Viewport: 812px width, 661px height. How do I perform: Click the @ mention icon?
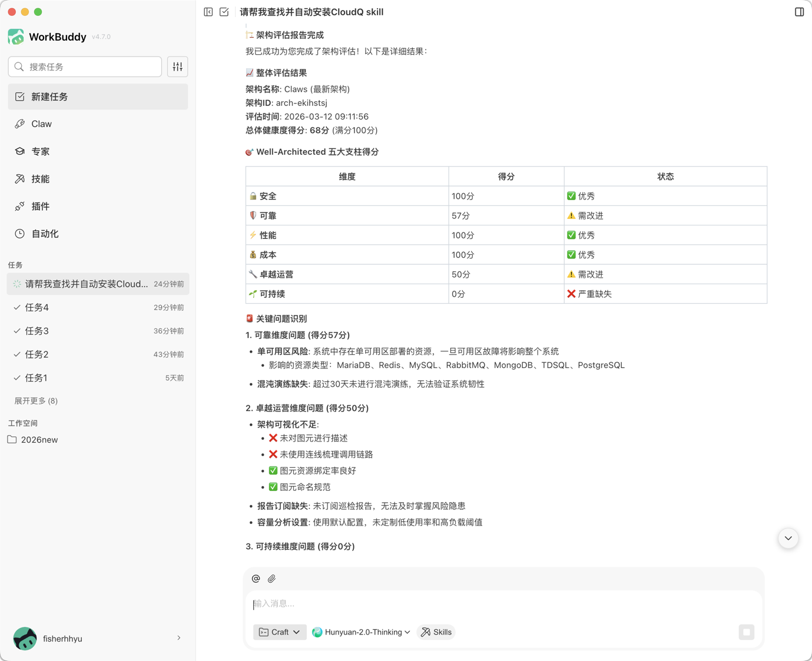[x=256, y=579]
